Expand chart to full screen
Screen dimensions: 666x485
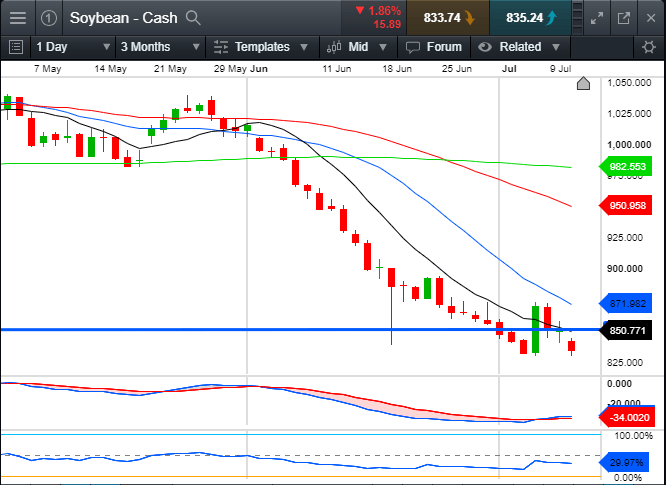point(597,18)
